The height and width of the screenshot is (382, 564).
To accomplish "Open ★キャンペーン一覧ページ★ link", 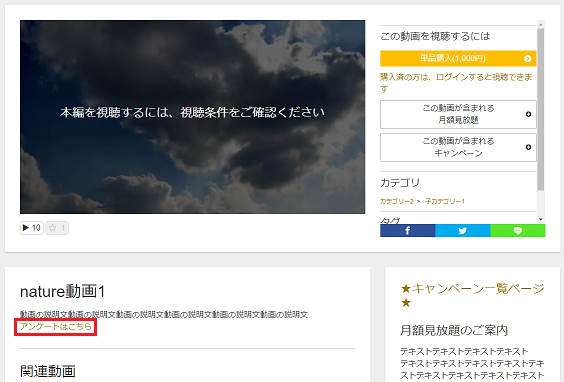I will coord(472,295).
